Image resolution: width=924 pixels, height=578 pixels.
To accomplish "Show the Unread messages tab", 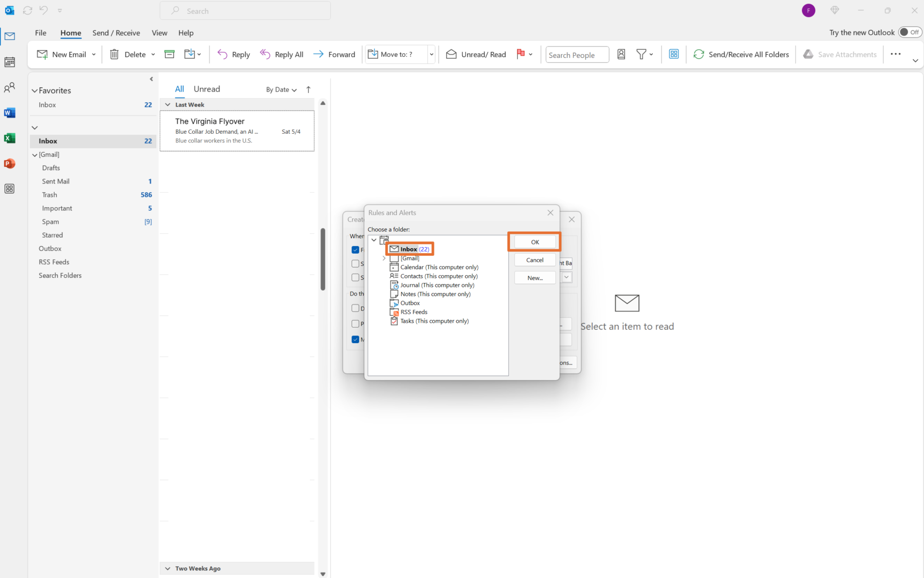I will click(x=207, y=89).
